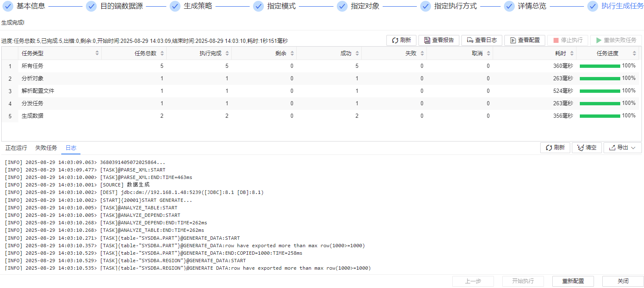Image resolution: width=644 pixels, height=288 pixels.
Task: Click 查看配置 to view configuration
Action: coord(525,40)
